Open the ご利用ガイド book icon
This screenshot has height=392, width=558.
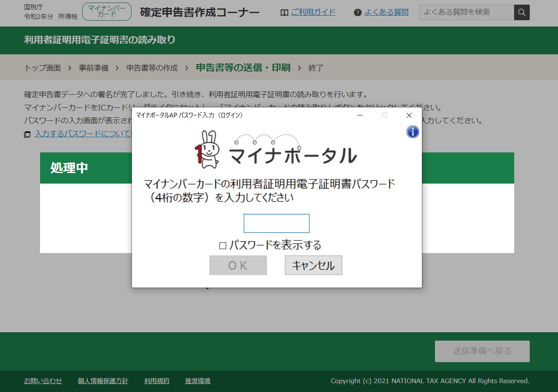click(x=284, y=13)
